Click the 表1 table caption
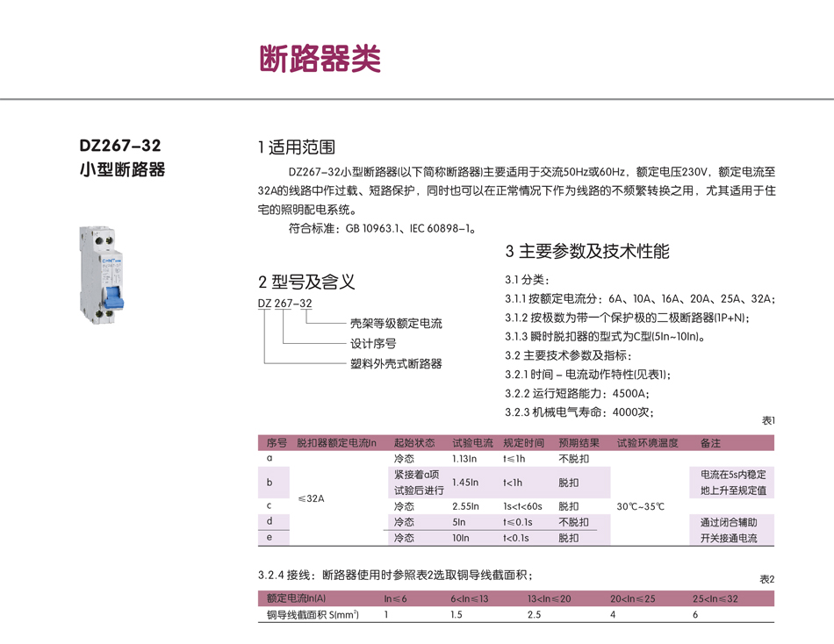Screen dimensions: 834x644 tap(767, 421)
